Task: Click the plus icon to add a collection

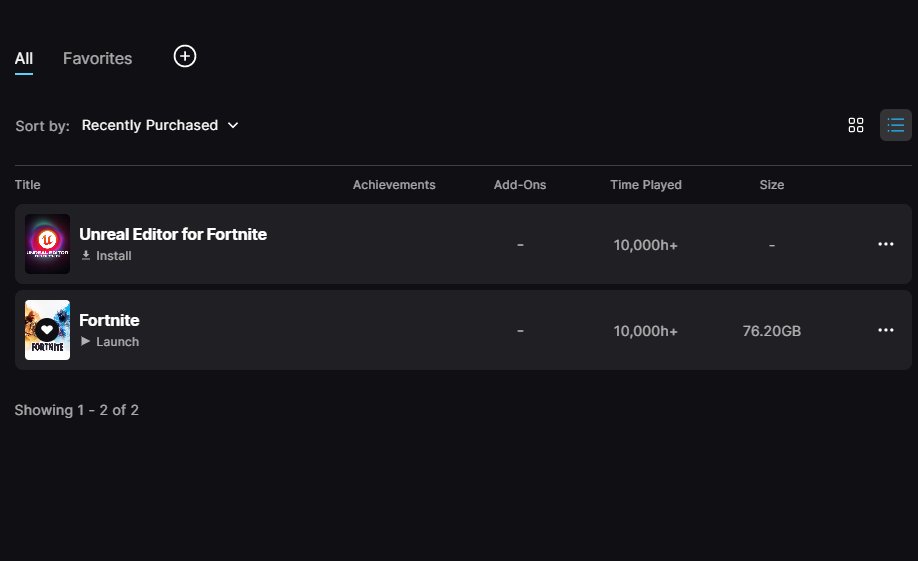Action: (185, 56)
